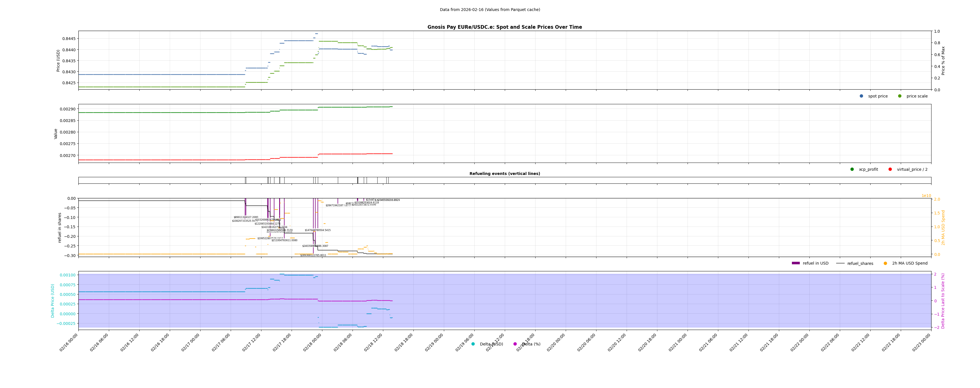Click the 02/16 00:00 x-axis tick label
The width and height of the screenshot is (980, 388).
point(69,342)
